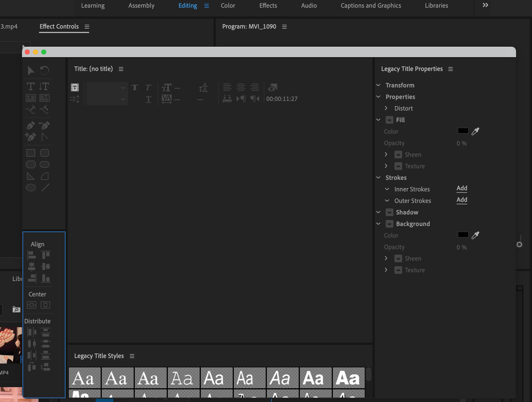Image resolution: width=532 pixels, height=402 pixels.
Task: Toggle Show Background Video icon
Action: click(x=273, y=87)
